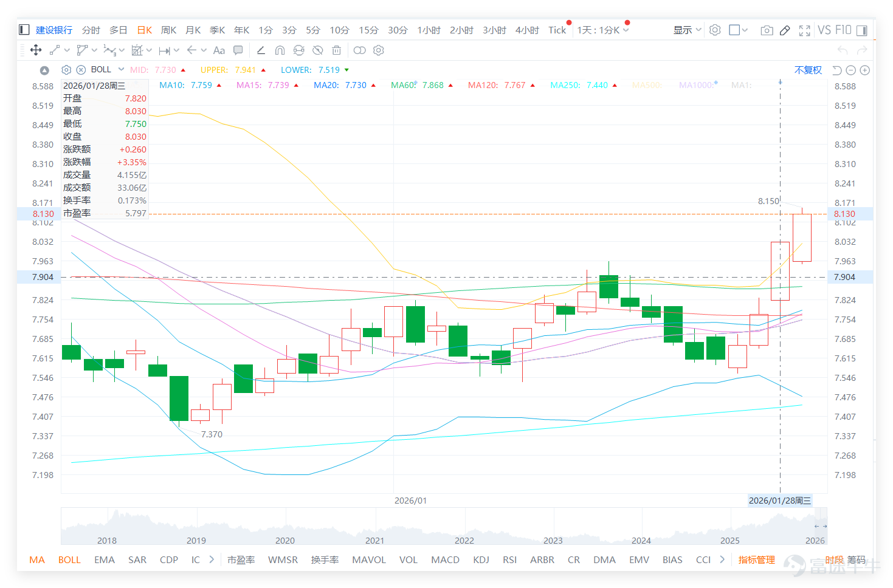Toggle magnet snap mode
This screenshot has width=893, height=588.
(x=280, y=50)
